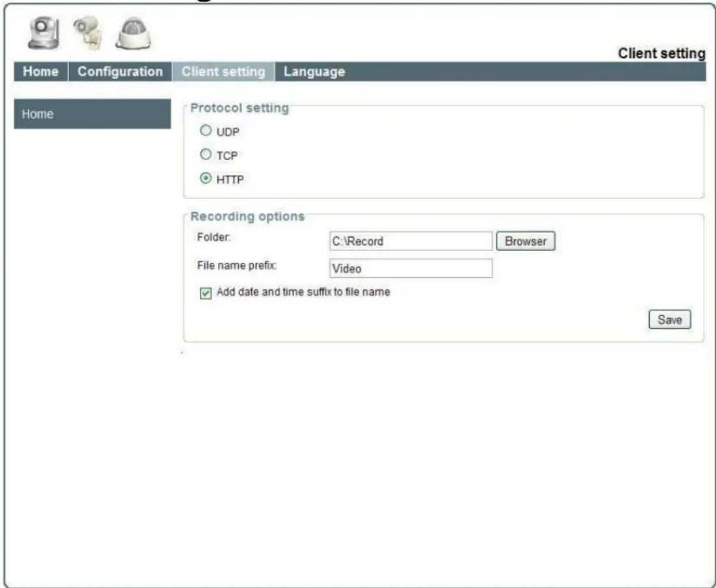The image size is (716, 588).
Task: Select the UDP protocol radio button
Action: coord(206,131)
